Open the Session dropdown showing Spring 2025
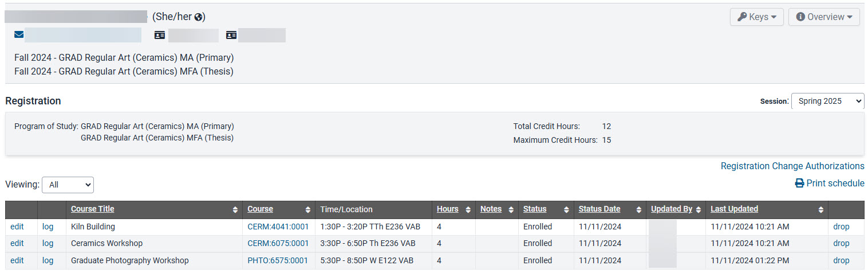Screen dimensions: 868x277 [x=827, y=101]
